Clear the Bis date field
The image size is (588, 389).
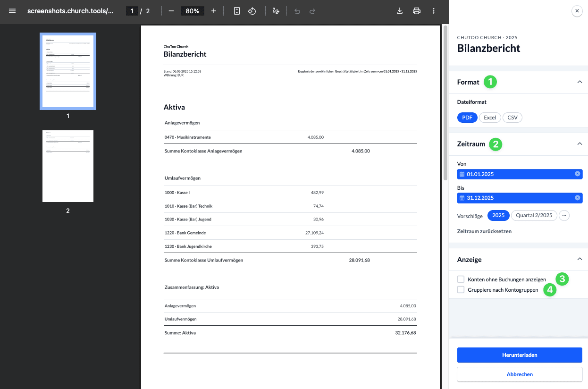click(x=577, y=198)
